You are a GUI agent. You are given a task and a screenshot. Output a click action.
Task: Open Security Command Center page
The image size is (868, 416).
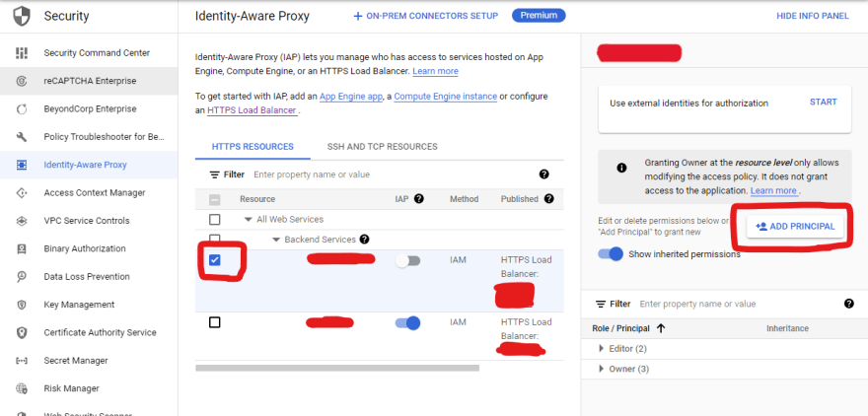coord(97,53)
